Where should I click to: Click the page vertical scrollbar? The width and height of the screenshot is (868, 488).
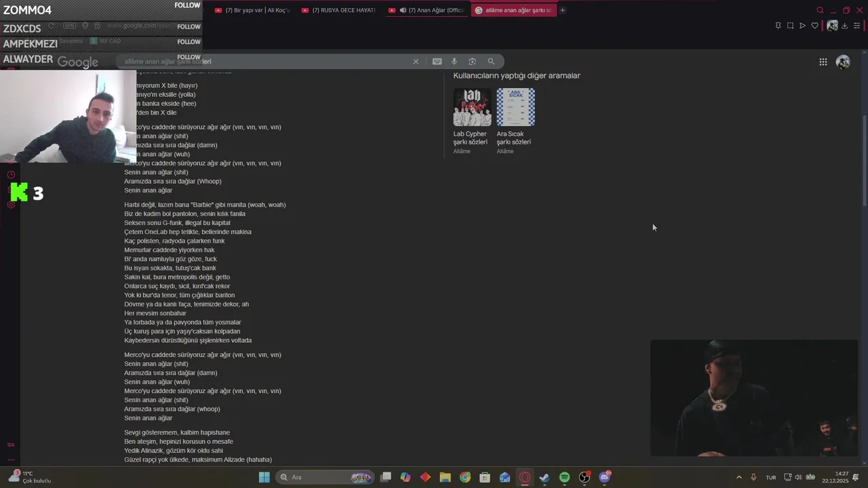[864, 161]
